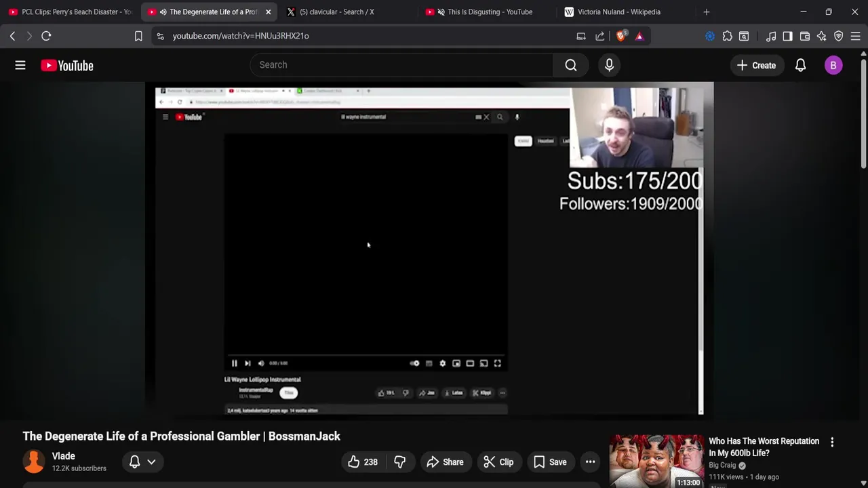Open Vlade channel name link

[x=64, y=456]
